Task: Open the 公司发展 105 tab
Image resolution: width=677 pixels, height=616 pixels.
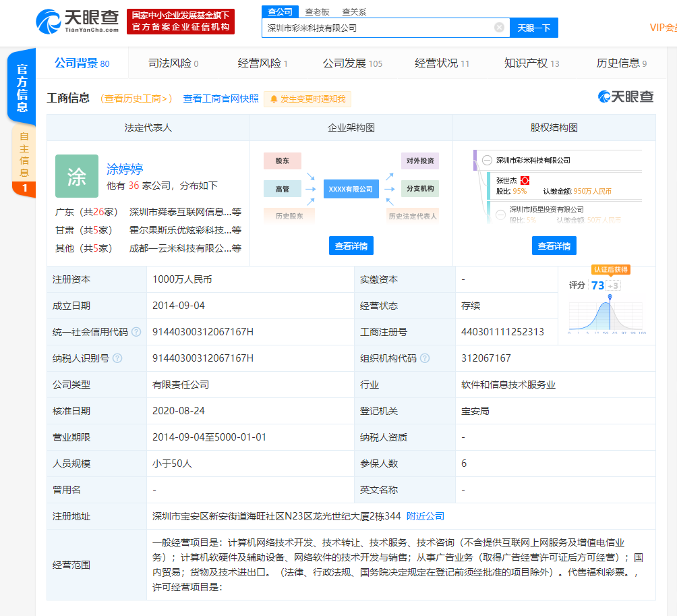Action: tap(352, 63)
